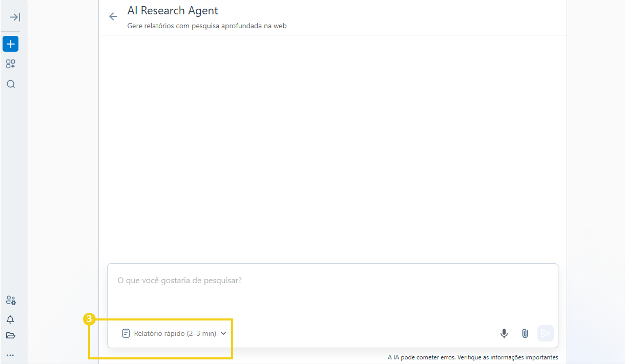
Task: Click the blue plus new chat button
Action: pyautogui.click(x=10, y=44)
